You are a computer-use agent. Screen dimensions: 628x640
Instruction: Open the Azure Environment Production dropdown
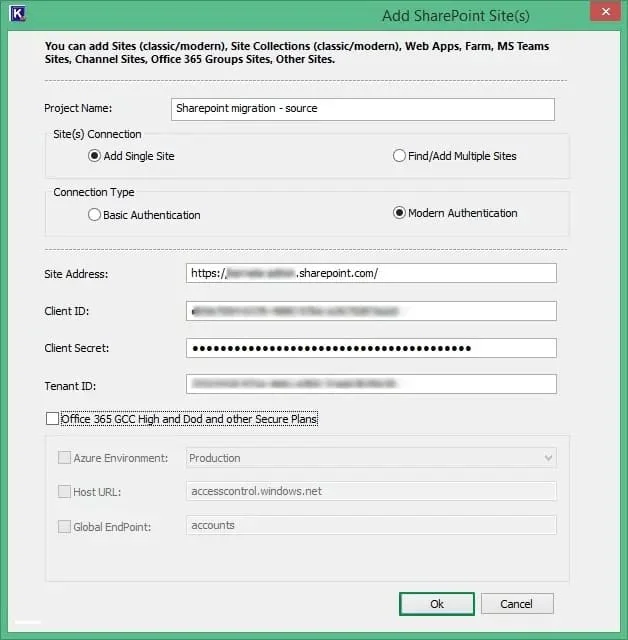tap(371, 458)
